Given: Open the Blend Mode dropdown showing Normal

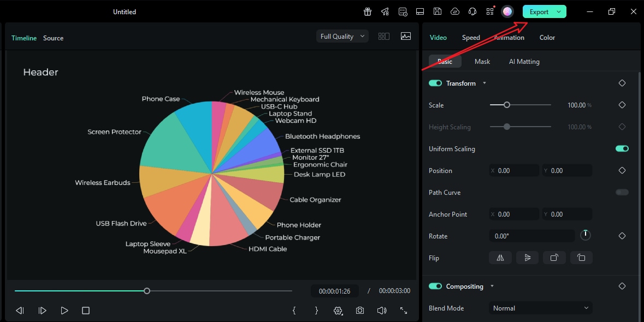Looking at the screenshot, I should click(x=540, y=308).
